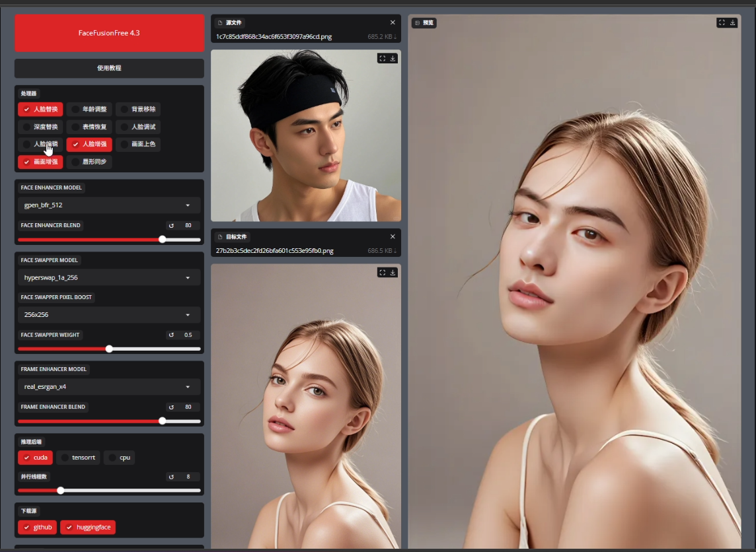
Task: Open fullscreen view of the source face image
Action: (x=383, y=59)
